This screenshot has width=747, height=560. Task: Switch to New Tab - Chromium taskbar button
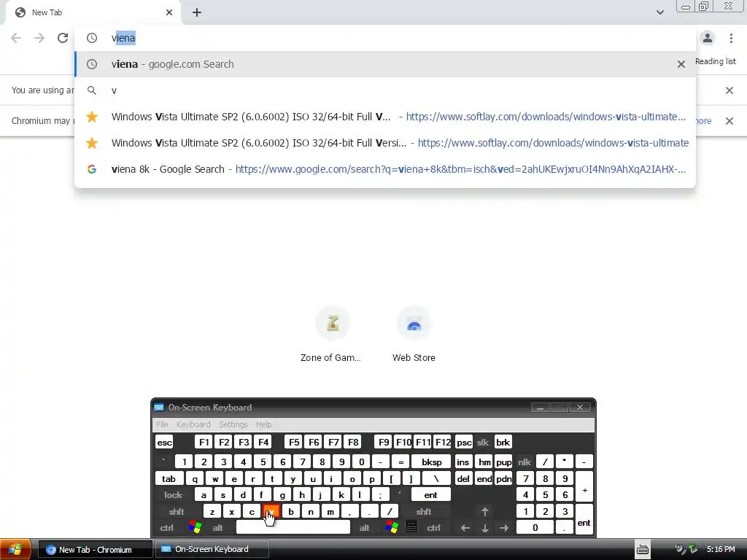95,550
